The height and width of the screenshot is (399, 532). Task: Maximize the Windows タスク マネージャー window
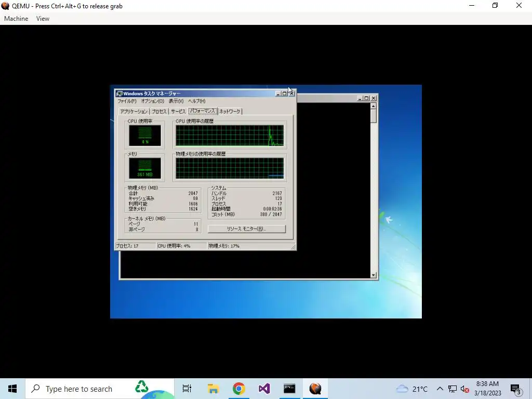(x=284, y=94)
